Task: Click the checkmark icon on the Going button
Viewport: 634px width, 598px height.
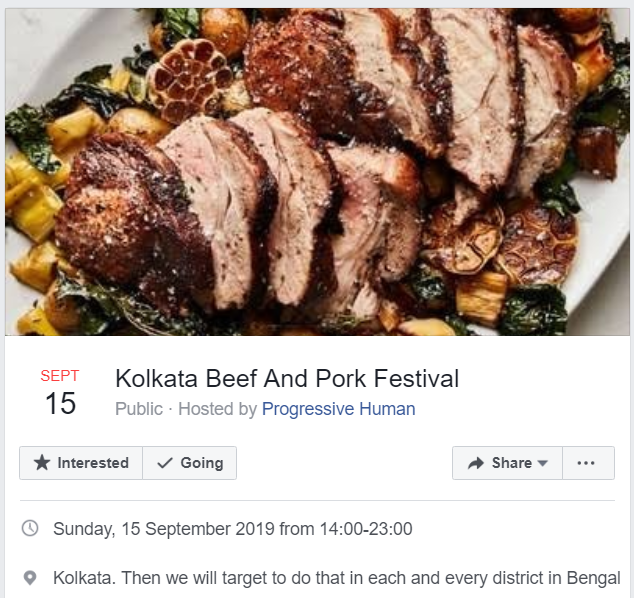Action: click(x=164, y=463)
